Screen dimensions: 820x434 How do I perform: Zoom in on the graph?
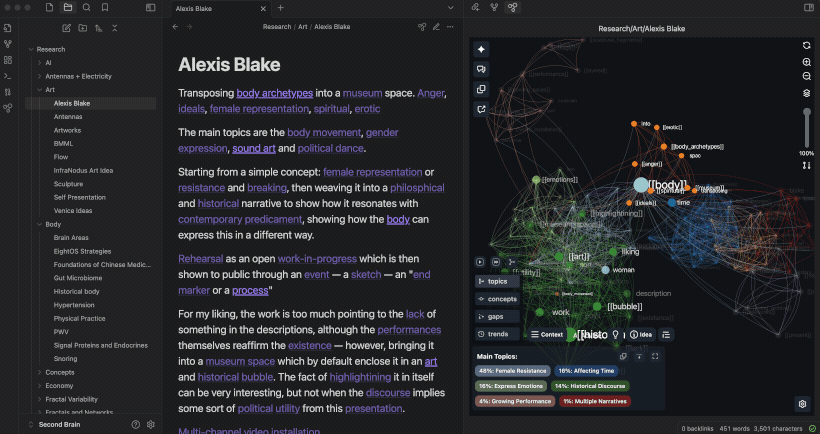[806, 62]
